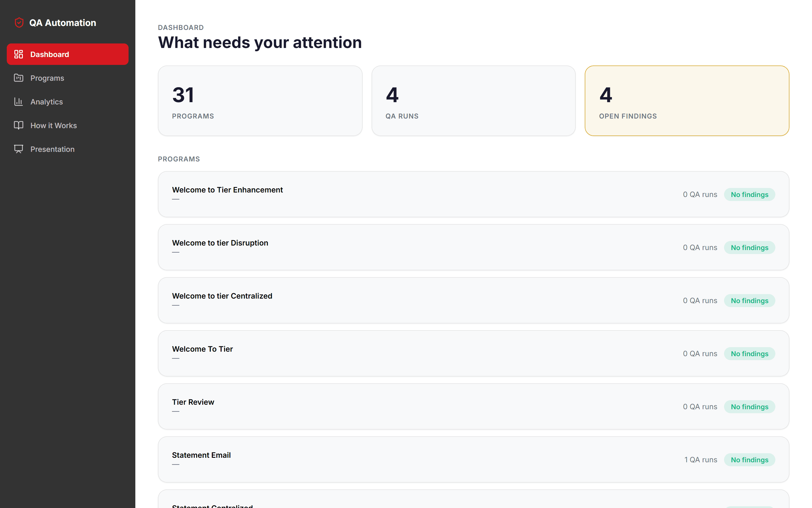812x508 pixels.
Task: Click the 'What needs your attention' heading
Action: 260,43
